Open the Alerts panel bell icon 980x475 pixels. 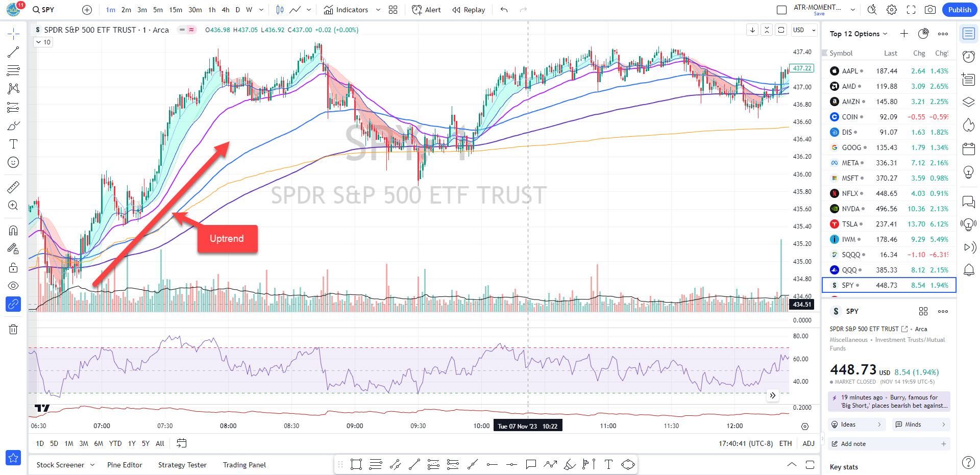tap(968, 270)
